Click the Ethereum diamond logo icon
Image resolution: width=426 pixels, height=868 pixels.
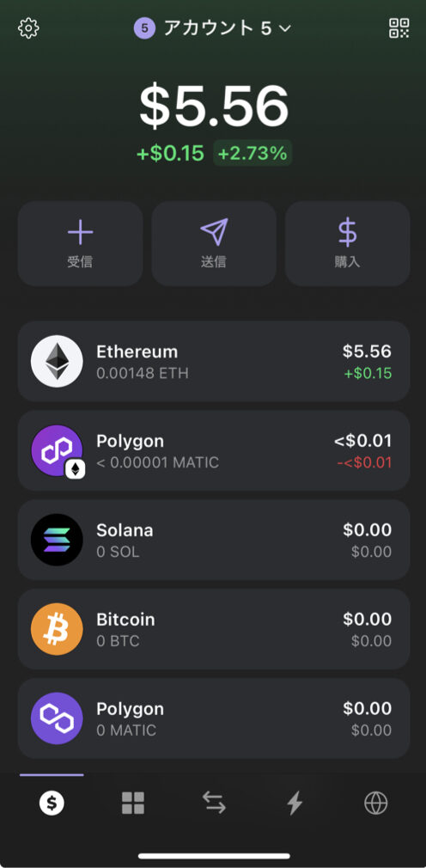(x=57, y=361)
